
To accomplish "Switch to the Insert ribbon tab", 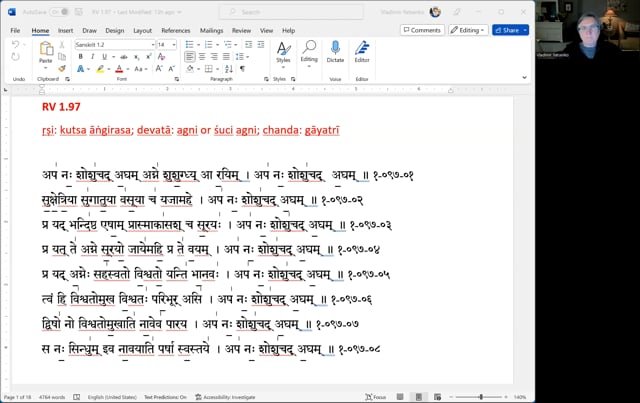I will coord(65,31).
